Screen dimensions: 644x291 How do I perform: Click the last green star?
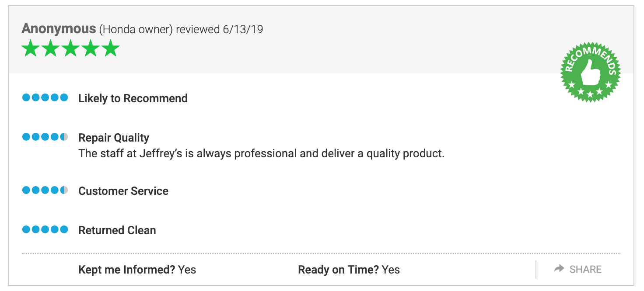[x=111, y=48]
